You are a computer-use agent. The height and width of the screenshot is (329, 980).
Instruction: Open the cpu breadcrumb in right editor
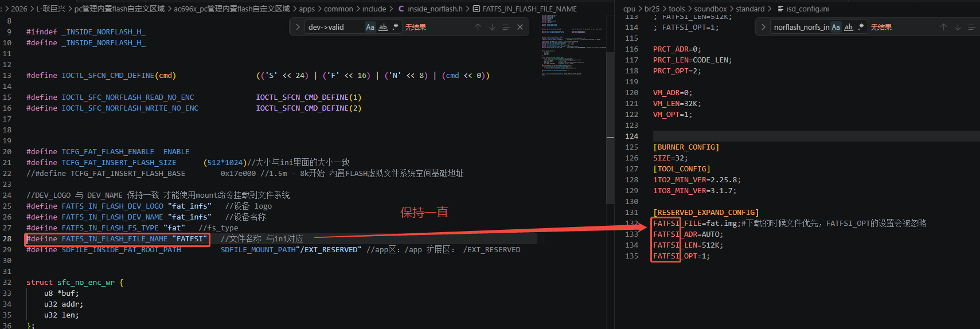click(629, 9)
